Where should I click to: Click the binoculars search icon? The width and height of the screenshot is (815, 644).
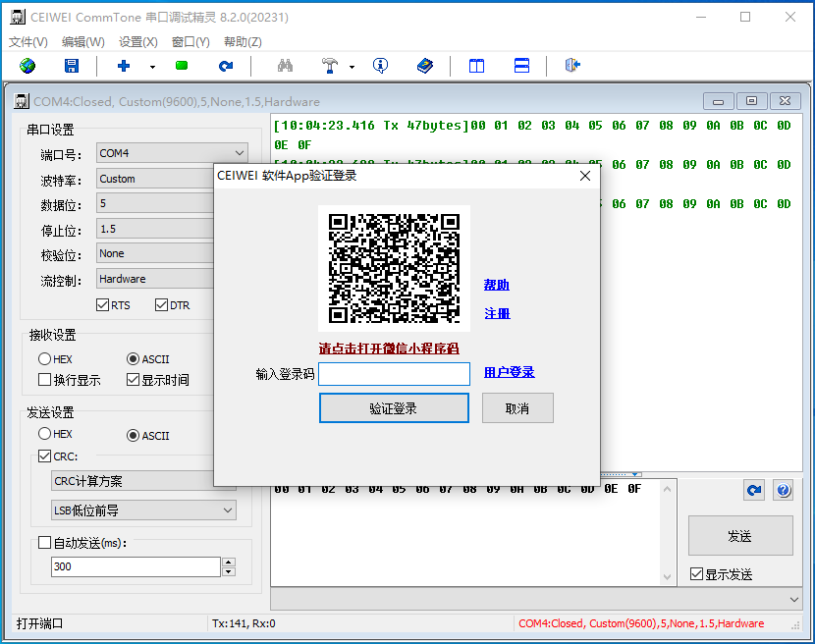[x=285, y=66]
